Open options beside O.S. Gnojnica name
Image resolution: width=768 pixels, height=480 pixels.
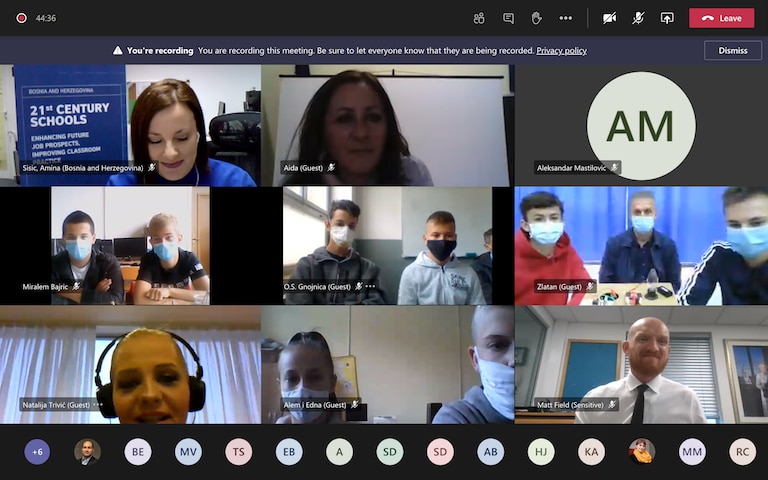371,287
